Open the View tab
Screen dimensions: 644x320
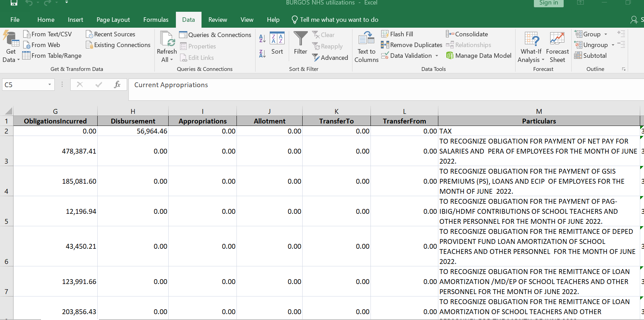pos(247,20)
